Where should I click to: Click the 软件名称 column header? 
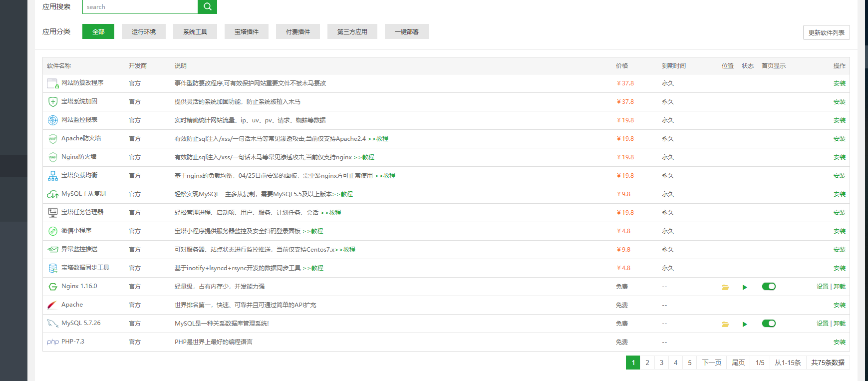(59, 66)
